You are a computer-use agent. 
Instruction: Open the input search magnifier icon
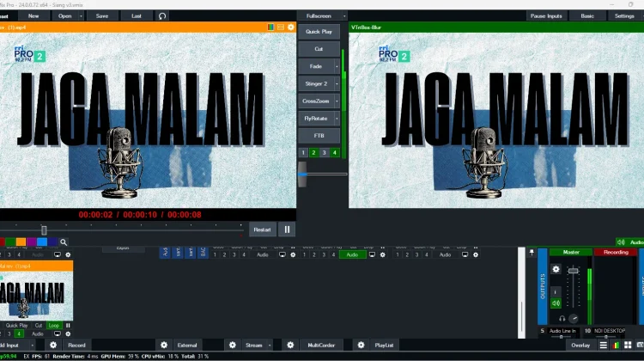click(x=64, y=242)
